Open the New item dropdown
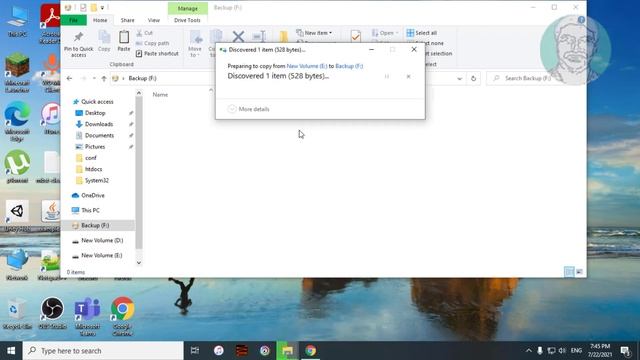640x360 pixels. point(314,33)
